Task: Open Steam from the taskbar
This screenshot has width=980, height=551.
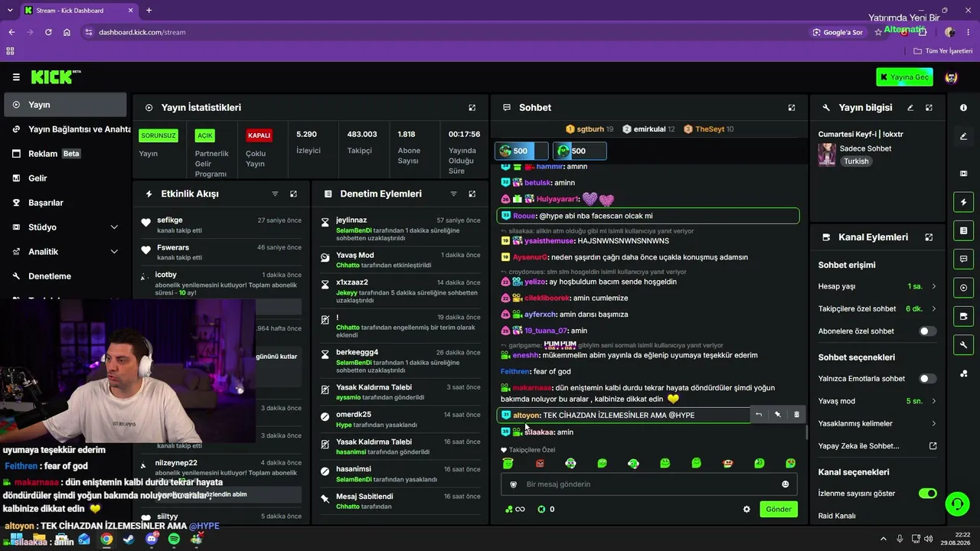Action: (129, 540)
